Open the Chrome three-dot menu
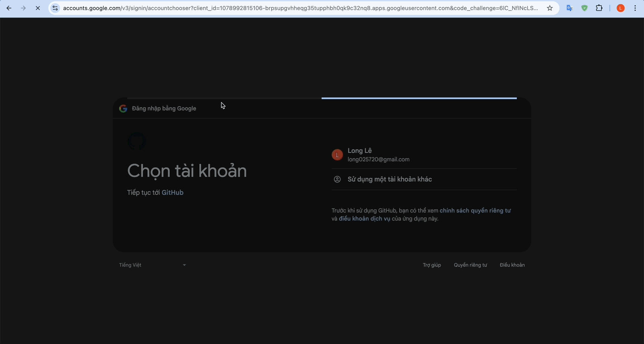 pos(635,8)
